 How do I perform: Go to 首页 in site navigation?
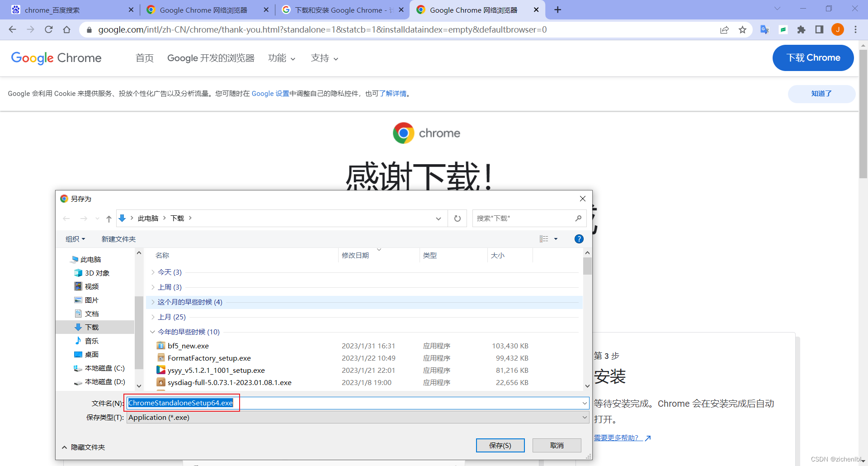click(145, 58)
